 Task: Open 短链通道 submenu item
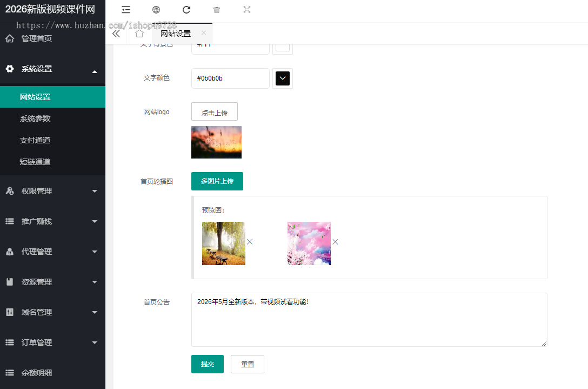click(52, 162)
